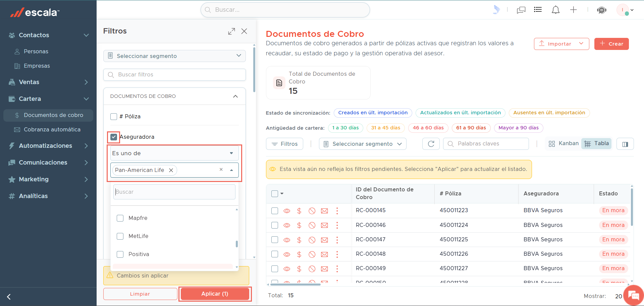
Task: Register payment for RC-000146 dollar icon
Action: pyautogui.click(x=299, y=225)
